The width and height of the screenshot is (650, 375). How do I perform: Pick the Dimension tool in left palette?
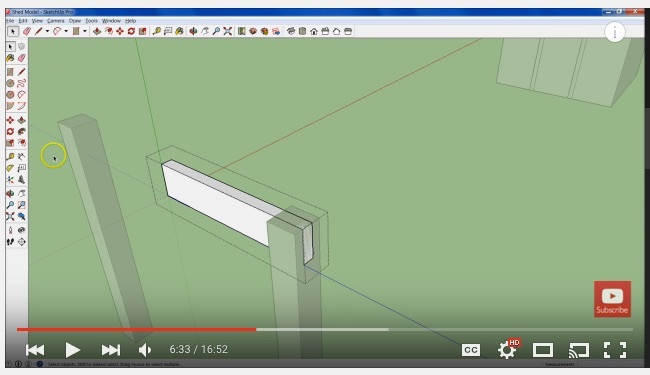point(22,157)
